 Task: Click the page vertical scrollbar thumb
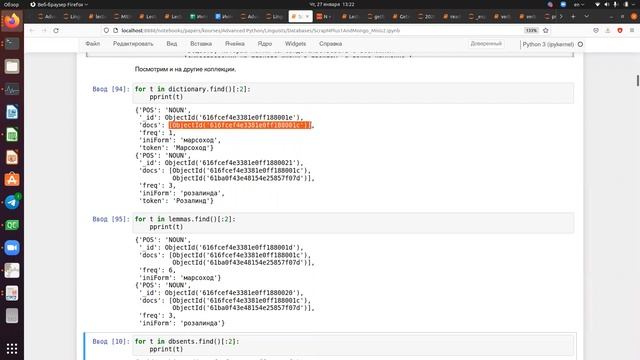638,80
